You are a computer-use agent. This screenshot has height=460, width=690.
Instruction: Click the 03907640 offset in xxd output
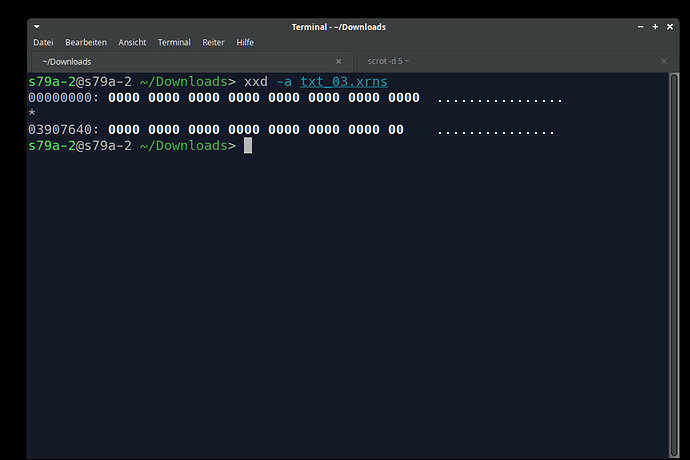(63, 130)
